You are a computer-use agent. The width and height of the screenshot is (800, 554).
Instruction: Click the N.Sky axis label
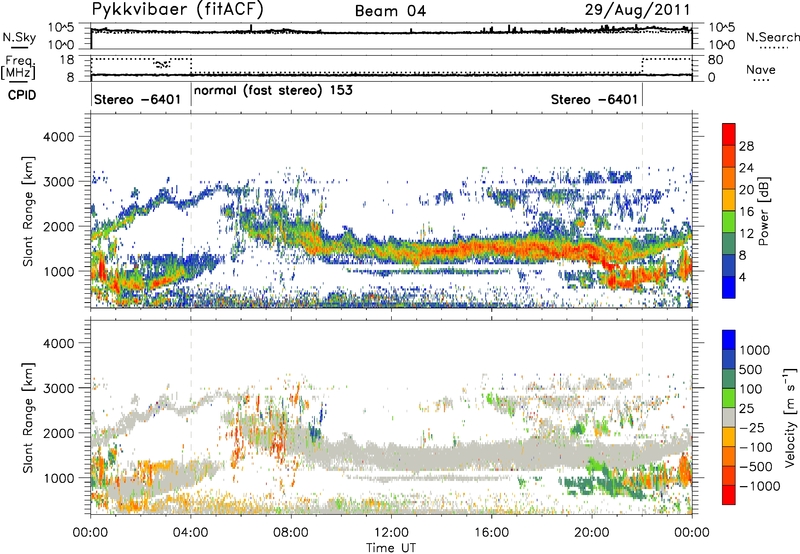19,37
